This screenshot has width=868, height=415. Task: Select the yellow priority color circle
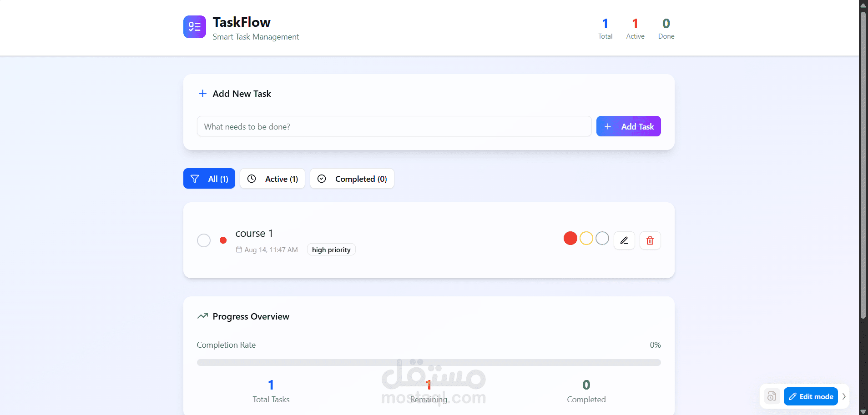pos(586,238)
